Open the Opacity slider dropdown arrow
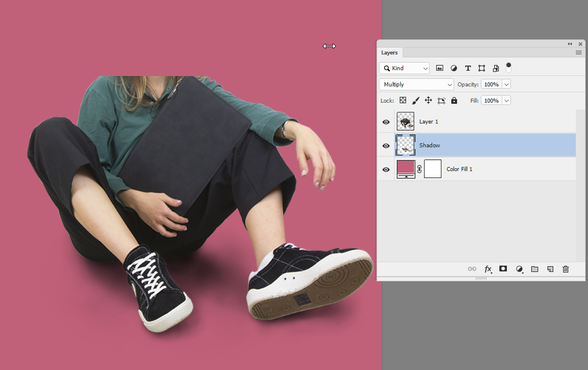This screenshot has height=370, width=588. (x=507, y=85)
